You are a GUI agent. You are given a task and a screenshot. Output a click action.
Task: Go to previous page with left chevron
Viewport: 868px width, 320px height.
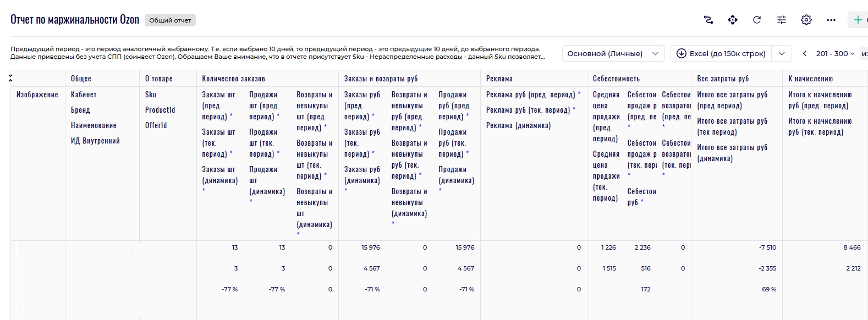[805, 54]
